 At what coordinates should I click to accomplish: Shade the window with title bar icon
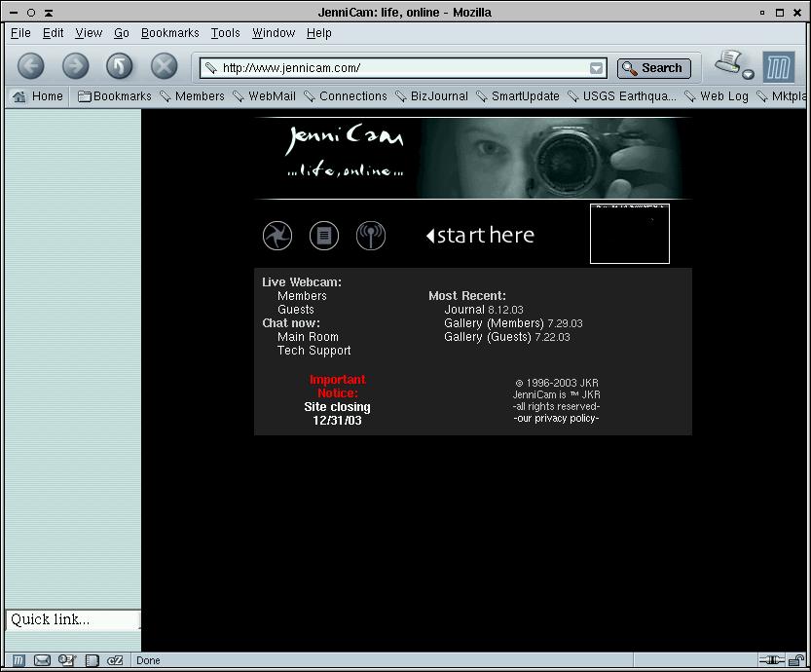tap(49, 13)
